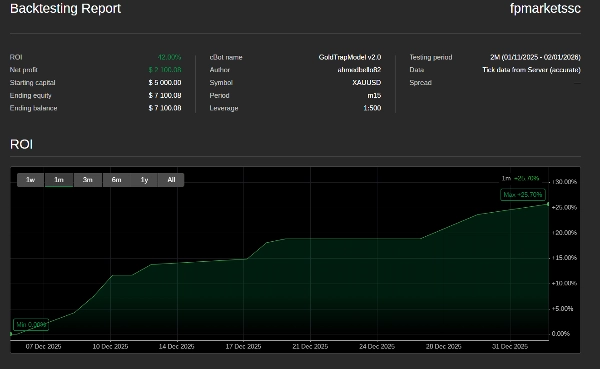
Task: Click the Leverage label
Action: (224, 108)
